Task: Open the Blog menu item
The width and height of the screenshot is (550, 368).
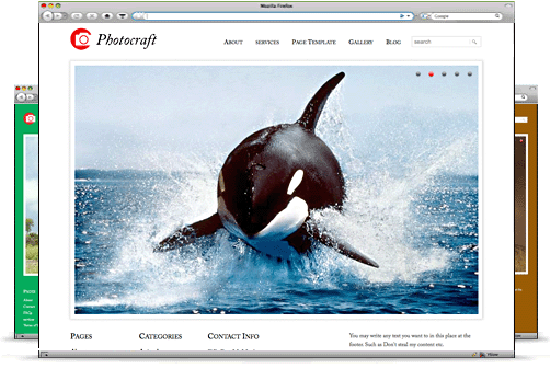Action: click(394, 42)
